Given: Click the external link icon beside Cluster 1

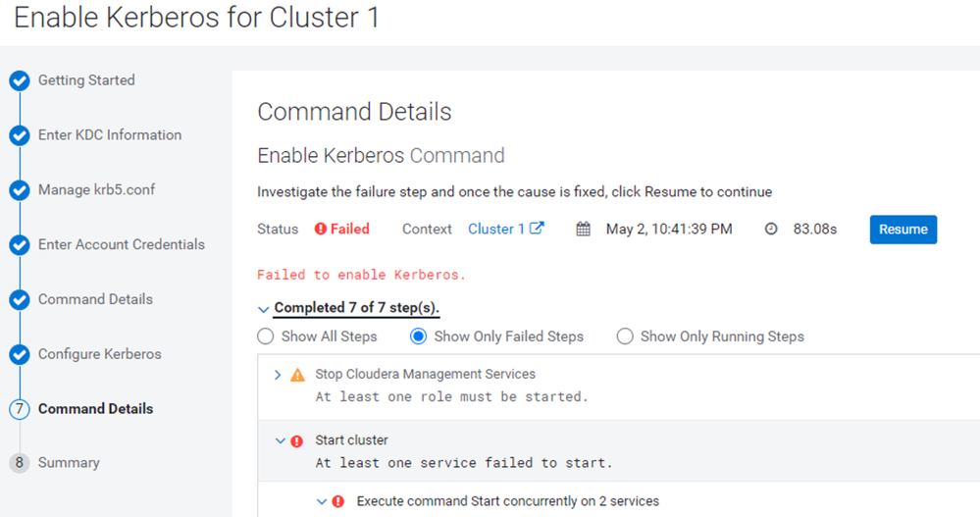Looking at the screenshot, I should click(x=537, y=229).
